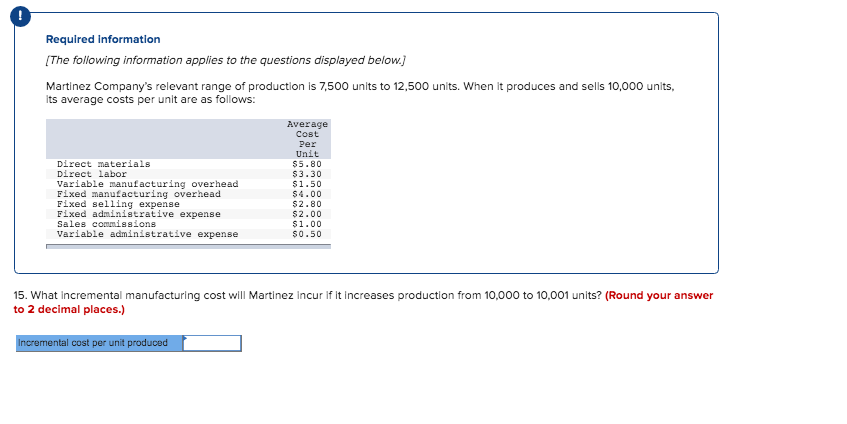Click the italic 'following information applies' note

226,60
